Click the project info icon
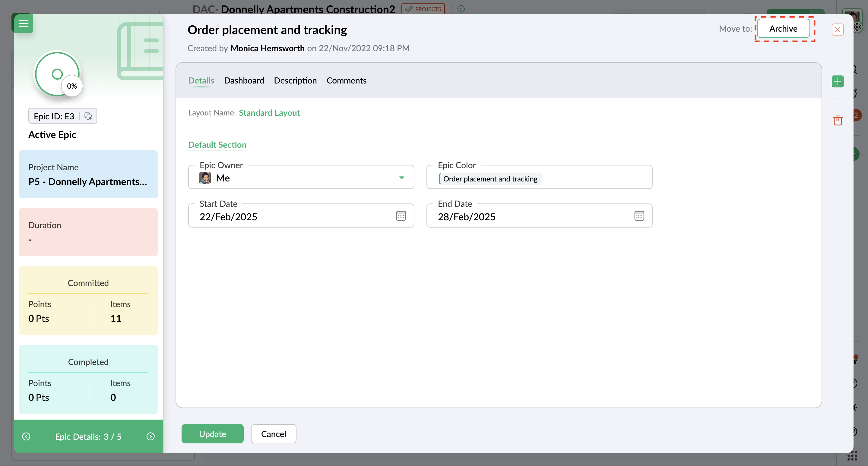868x466 pixels. [x=461, y=9]
